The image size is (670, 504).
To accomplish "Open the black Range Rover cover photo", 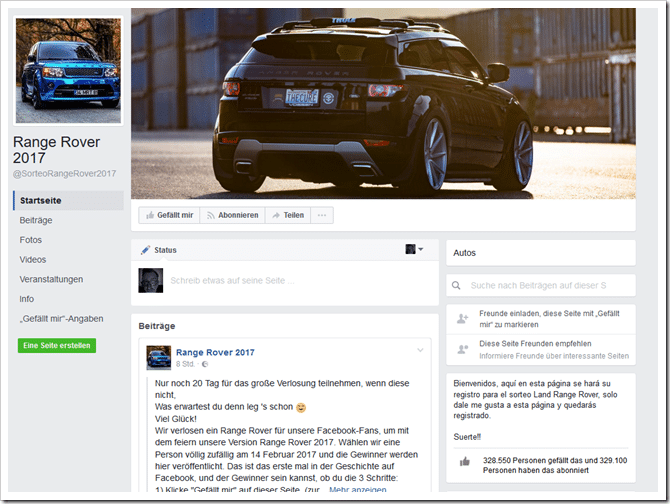I will point(383,104).
